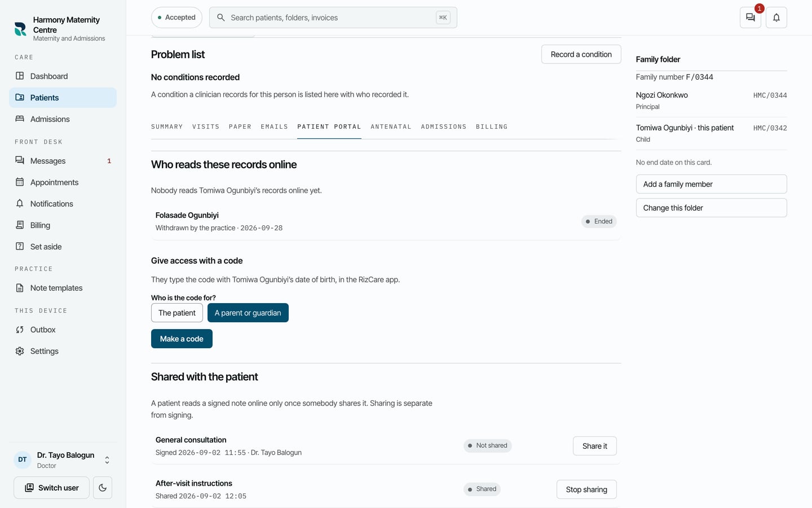The height and width of the screenshot is (508, 812).
Task: Click the Accepted status pill
Action: (x=176, y=17)
